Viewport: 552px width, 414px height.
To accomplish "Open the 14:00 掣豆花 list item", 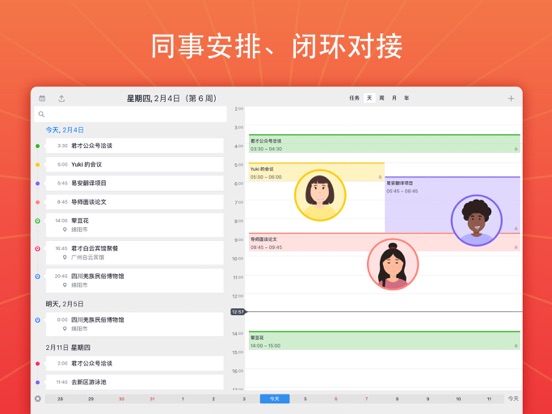I will [x=134, y=225].
